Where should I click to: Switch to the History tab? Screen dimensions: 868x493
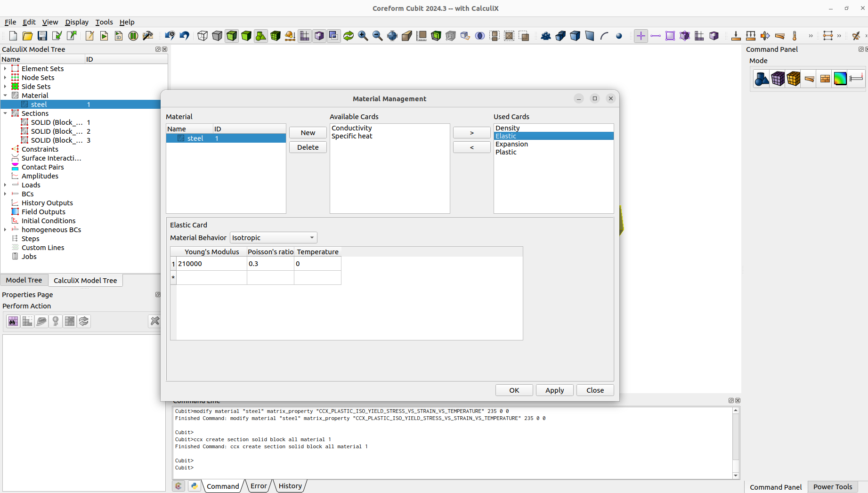coord(290,485)
